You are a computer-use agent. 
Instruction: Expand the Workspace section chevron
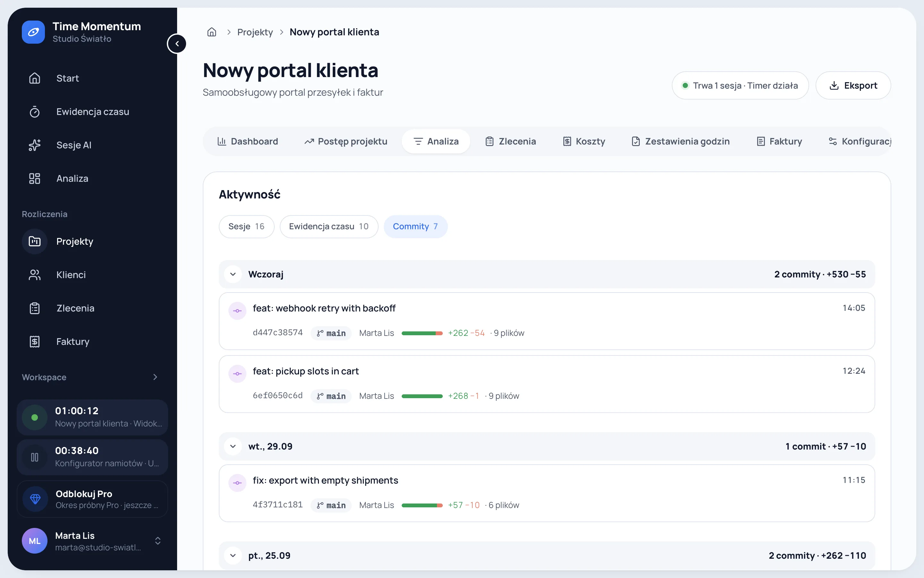tap(155, 377)
